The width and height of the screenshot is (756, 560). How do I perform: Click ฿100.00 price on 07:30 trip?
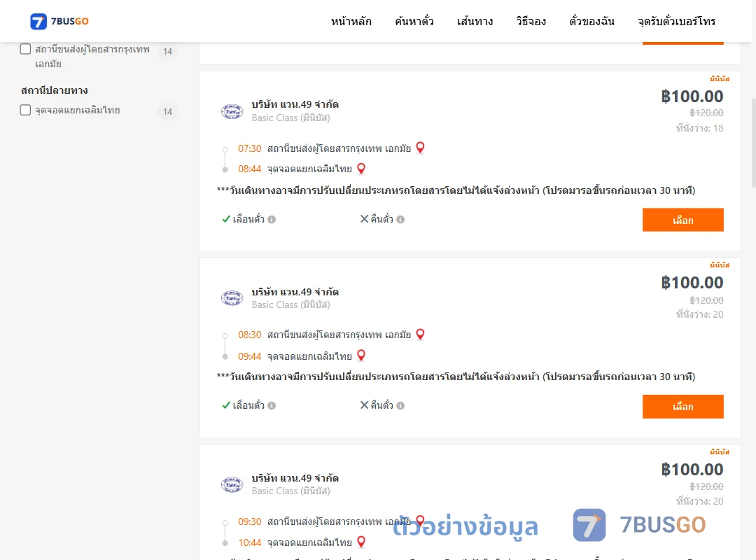click(692, 97)
